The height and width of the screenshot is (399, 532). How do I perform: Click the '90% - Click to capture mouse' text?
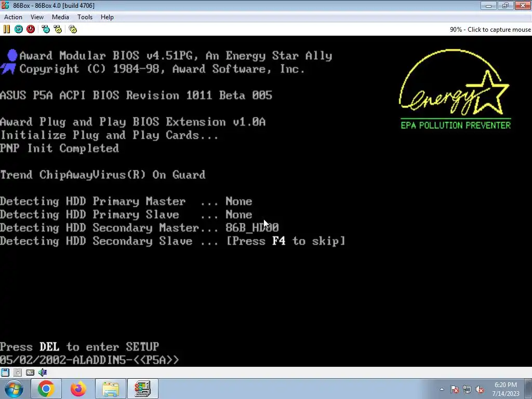(x=490, y=30)
